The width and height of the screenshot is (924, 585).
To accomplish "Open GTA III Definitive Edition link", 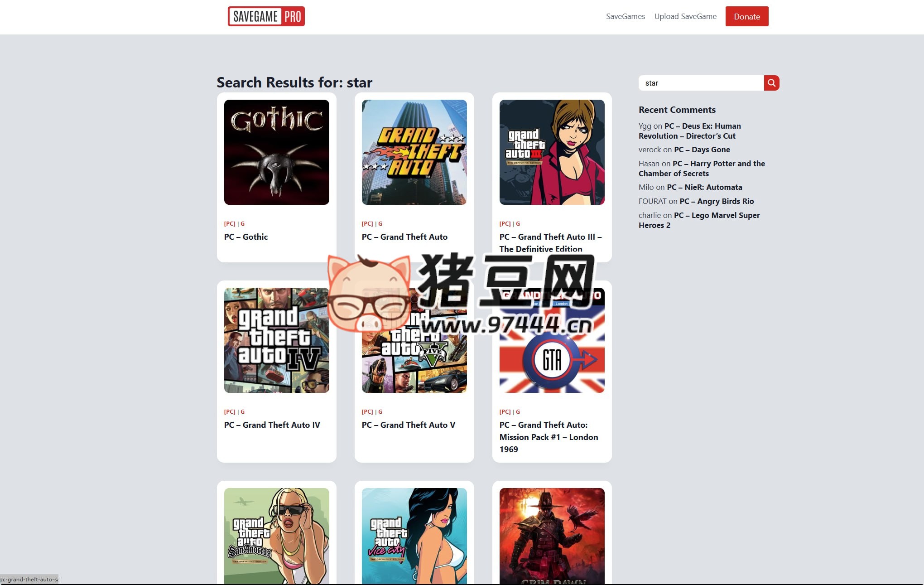I will (x=550, y=243).
